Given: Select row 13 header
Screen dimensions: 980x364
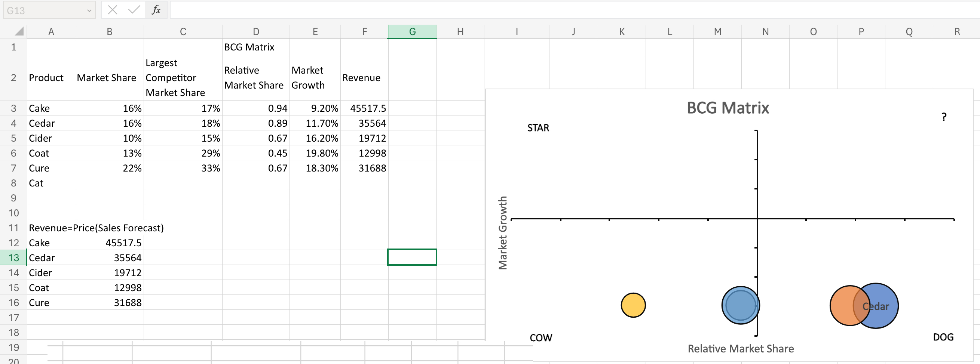Looking at the screenshot, I should 13,257.
